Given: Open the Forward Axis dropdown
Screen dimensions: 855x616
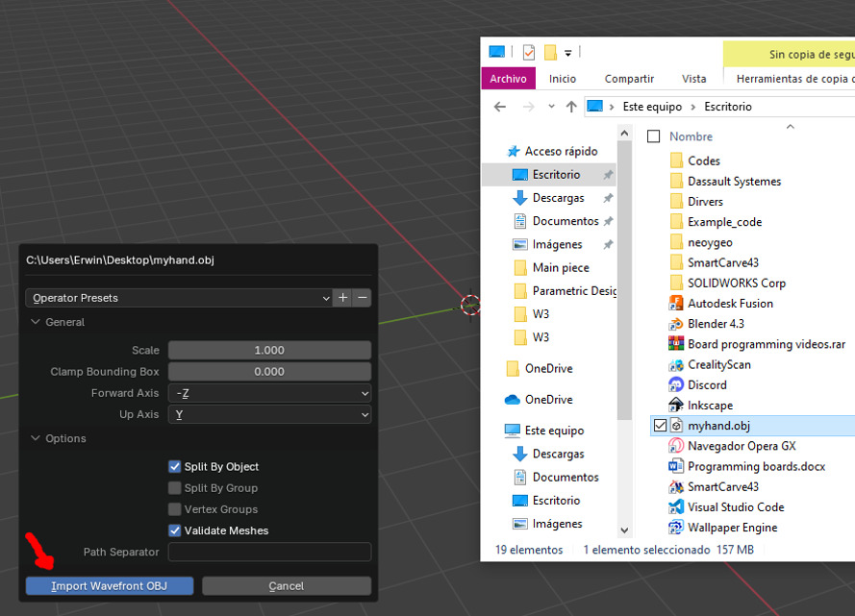Looking at the screenshot, I should [x=269, y=392].
